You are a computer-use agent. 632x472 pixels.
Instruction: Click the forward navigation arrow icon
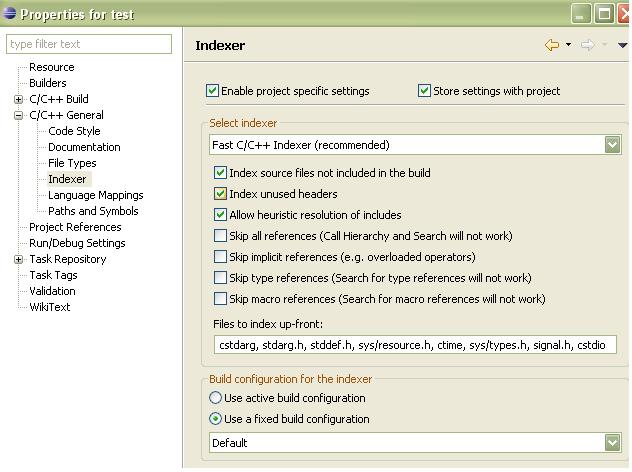587,45
